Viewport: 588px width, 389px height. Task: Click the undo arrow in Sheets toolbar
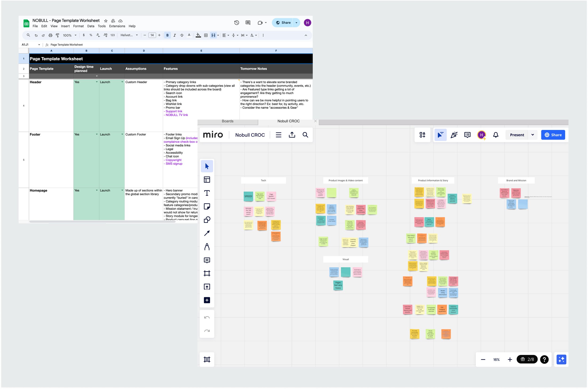coord(36,35)
